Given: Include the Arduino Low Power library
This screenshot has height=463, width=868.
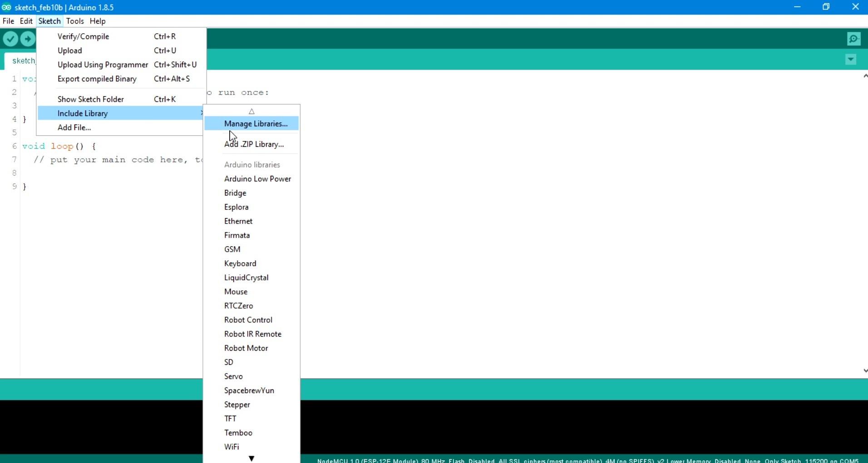Looking at the screenshot, I should 252,179.
